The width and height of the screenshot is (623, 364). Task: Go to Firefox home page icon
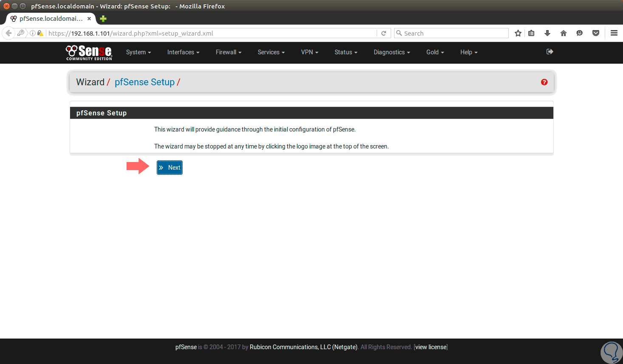coord(564,33)
